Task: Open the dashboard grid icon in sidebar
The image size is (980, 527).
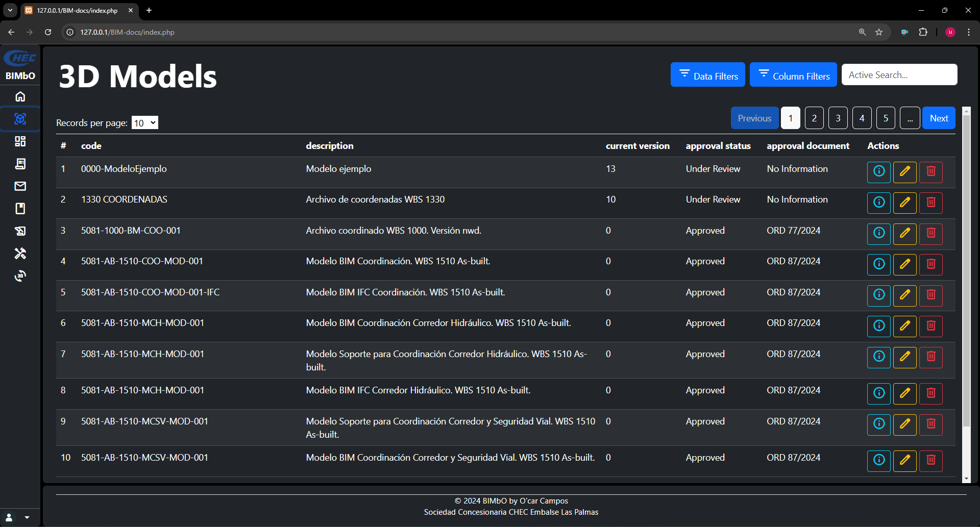Action: [20, 141]
